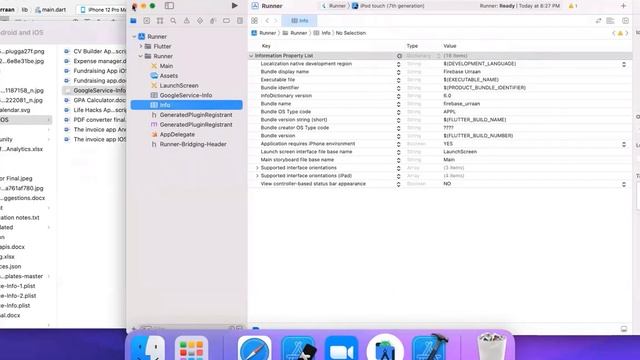Screen dimensions: 640x360
Task: Click the Value column header
Action: pyautogui.click(x=449, y=46)
